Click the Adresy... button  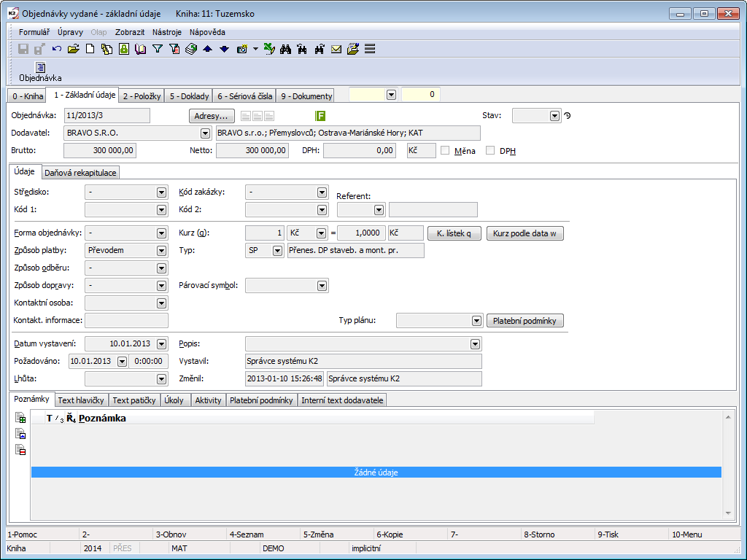pyautogui.click(x=212, y=116)
